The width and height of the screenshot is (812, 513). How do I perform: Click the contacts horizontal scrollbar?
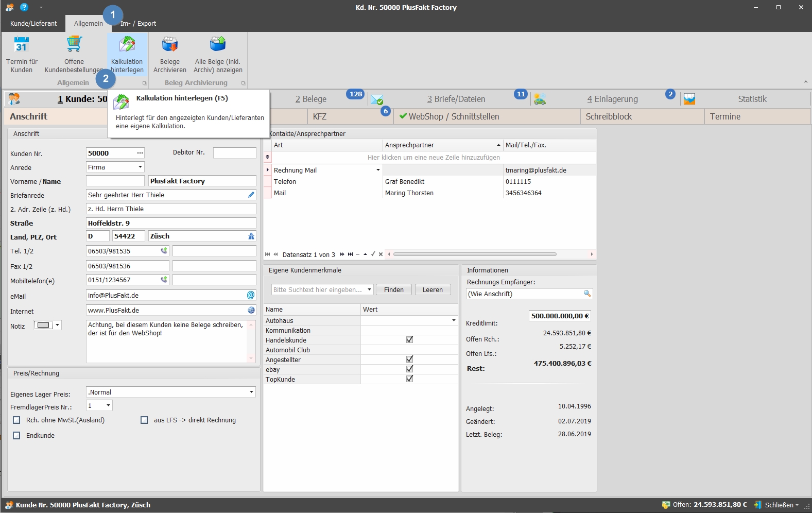click(x=475, y=254)
